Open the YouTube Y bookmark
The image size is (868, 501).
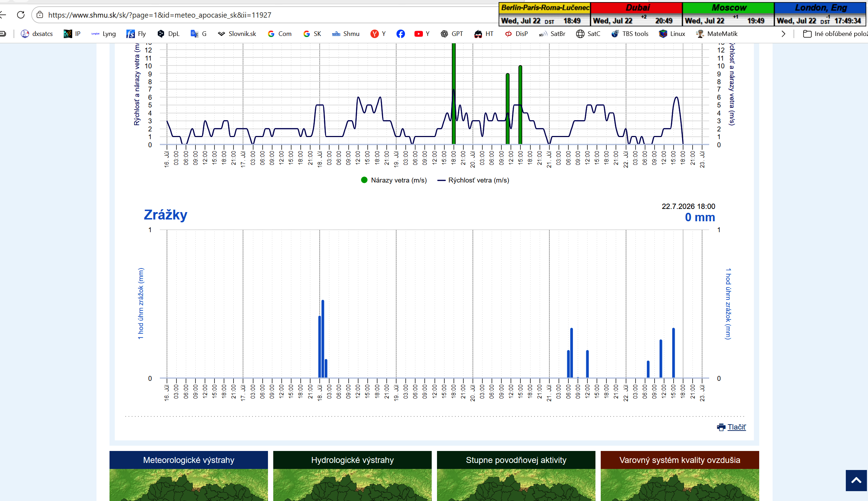coord(422,34)
